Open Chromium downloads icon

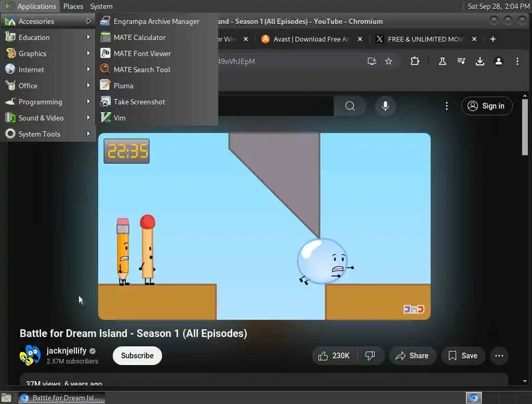(480, 61)
